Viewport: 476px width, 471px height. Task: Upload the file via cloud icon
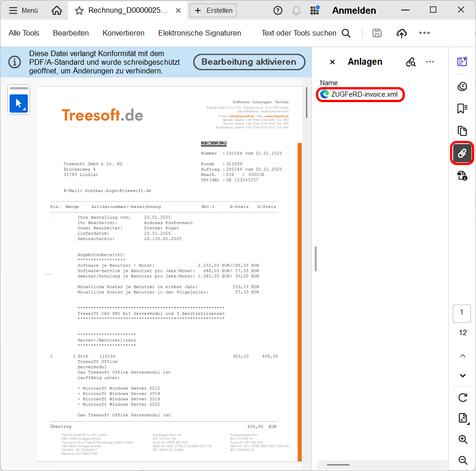pyautogui.click(x=401, y=33)
